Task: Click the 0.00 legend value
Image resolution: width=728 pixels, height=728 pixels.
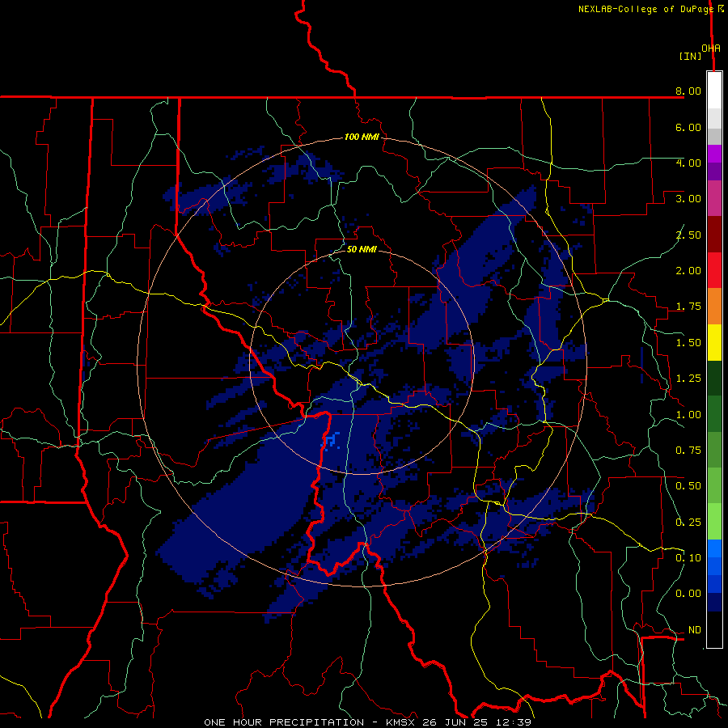Action: (x=688, y=594)
